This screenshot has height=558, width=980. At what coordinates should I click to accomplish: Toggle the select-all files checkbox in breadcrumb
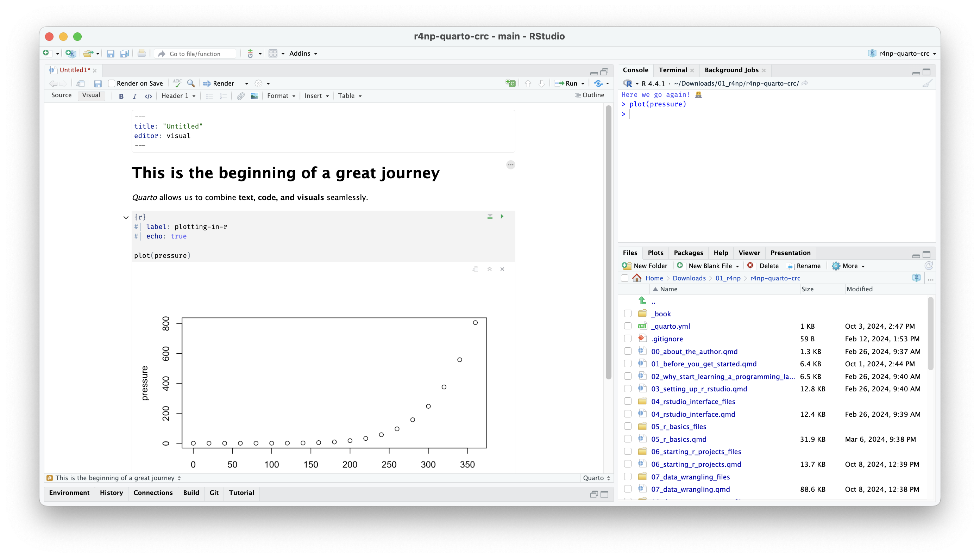pos(624,278)
